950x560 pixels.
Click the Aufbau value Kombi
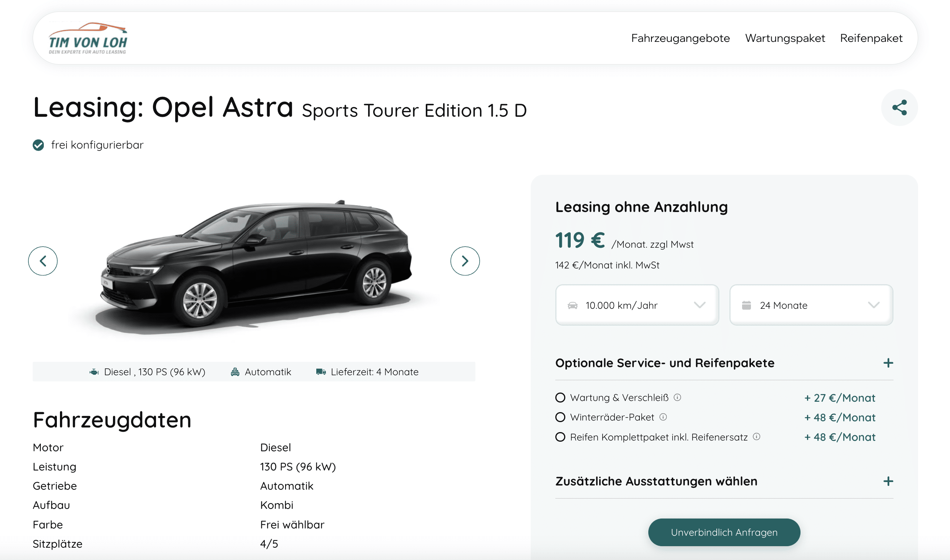pos(277,505)
